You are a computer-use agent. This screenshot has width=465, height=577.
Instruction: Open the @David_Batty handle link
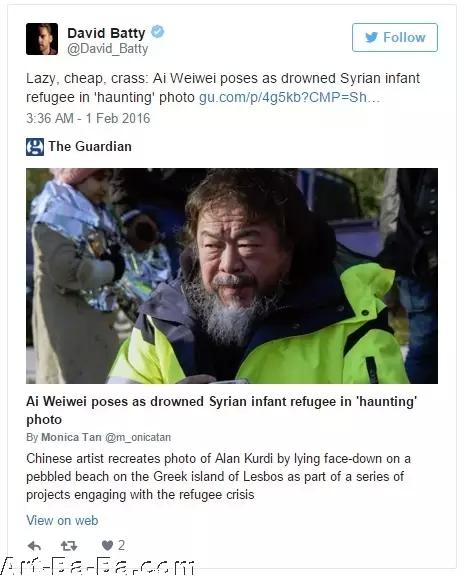coord(107,49)
